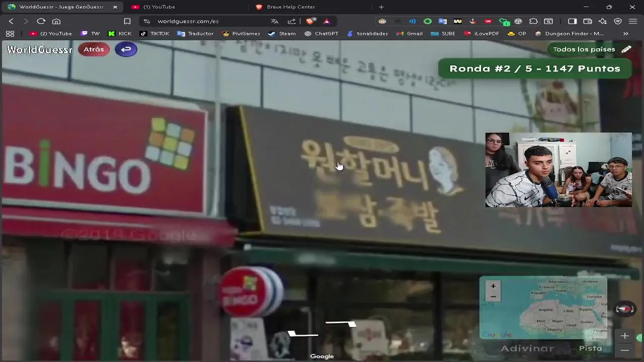Open the Dungeon Finder bookmark

pos(570,34)
